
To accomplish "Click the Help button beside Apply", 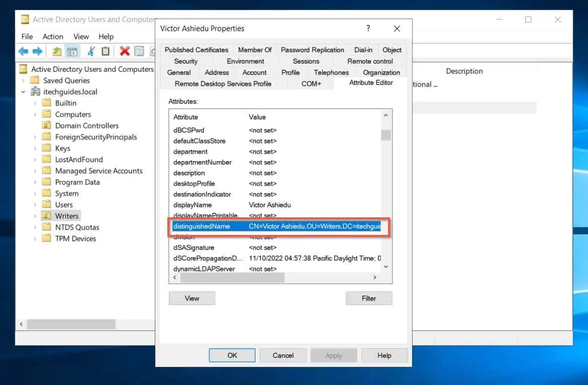I will (384, 355).
